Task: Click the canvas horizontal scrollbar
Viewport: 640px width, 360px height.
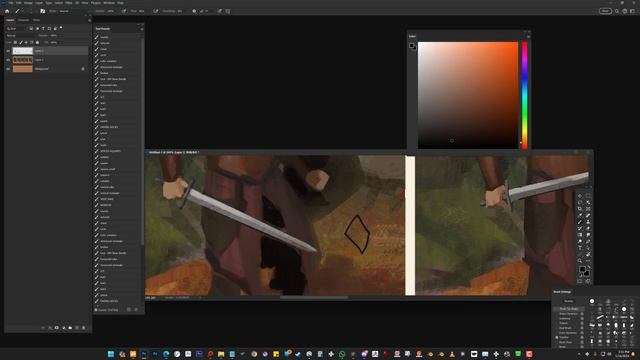Action: click(x=313, y=298)
